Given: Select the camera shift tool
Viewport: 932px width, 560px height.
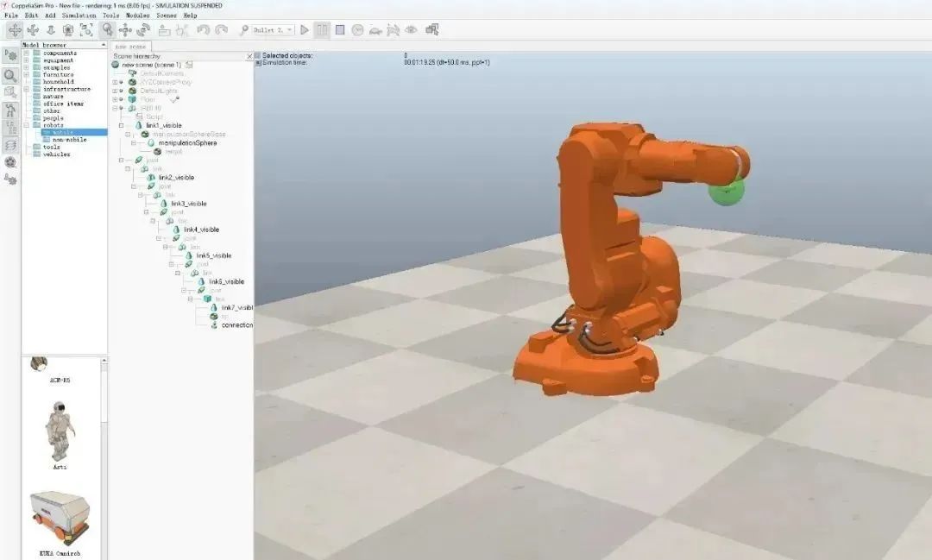Looking at the screenshot, I should 51,29.
